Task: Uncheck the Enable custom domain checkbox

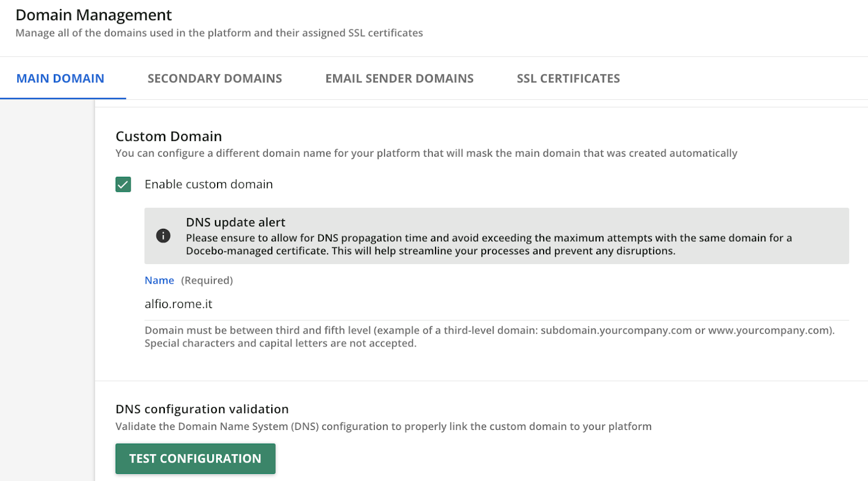Action: pyautogui.click(x=123, y=184)
